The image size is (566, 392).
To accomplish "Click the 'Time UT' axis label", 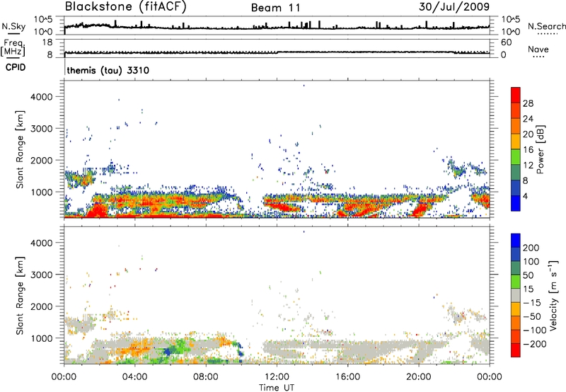I will pyautogui.click(x=277, y=388).
